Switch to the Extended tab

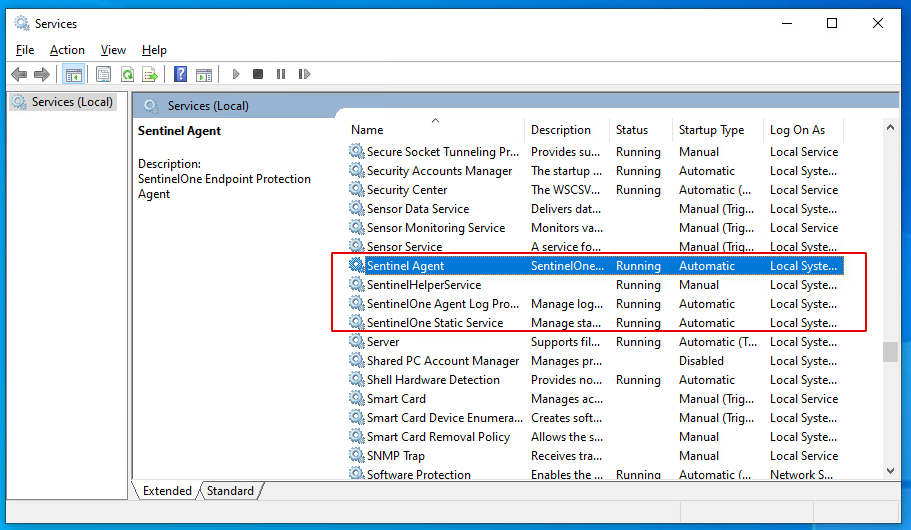[167, 491]
